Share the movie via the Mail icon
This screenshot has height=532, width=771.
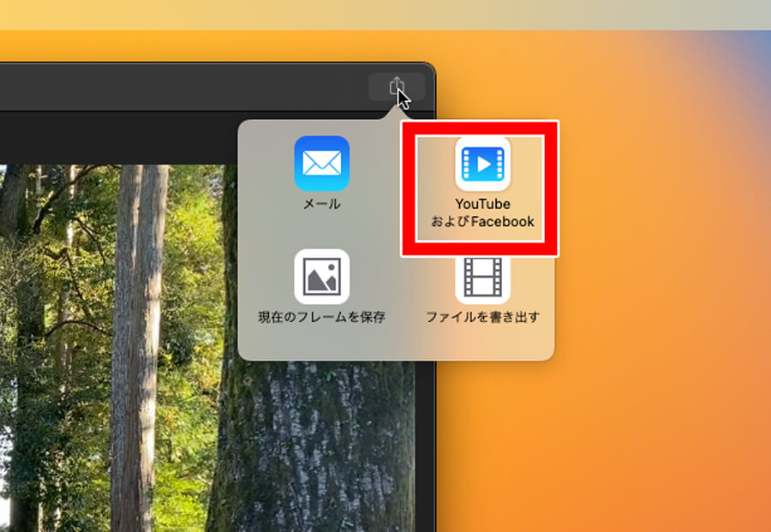click(322, 164)
